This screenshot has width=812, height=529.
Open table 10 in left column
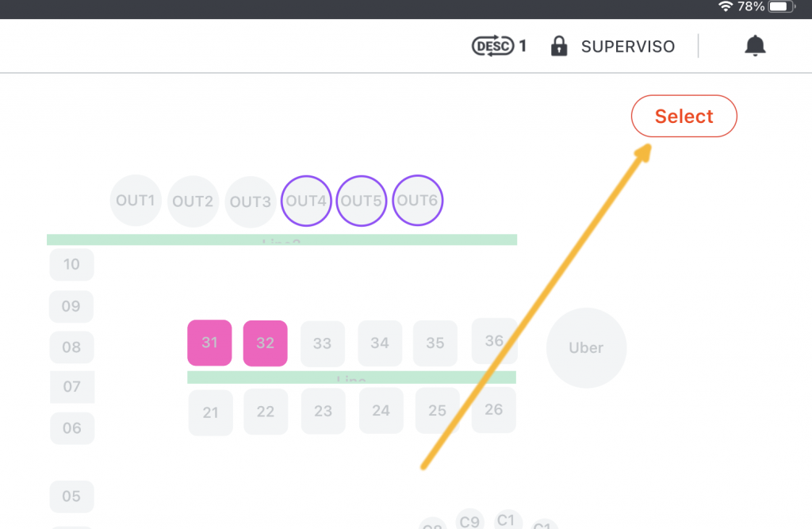(71, 264)
